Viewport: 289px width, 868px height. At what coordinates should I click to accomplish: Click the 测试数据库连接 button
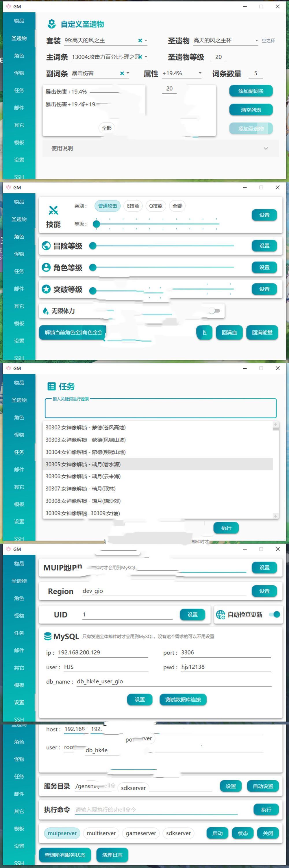(x=183, y=699)
